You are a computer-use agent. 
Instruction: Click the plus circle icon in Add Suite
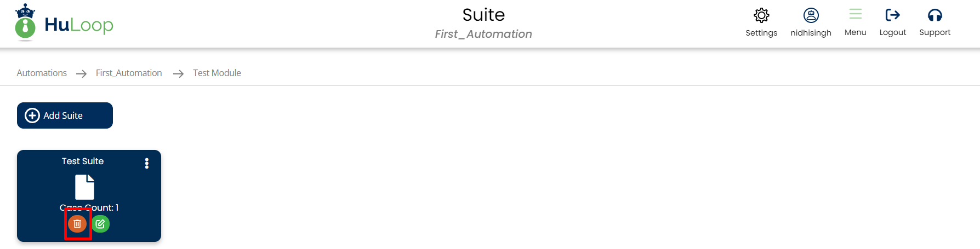tap(32, 115)
